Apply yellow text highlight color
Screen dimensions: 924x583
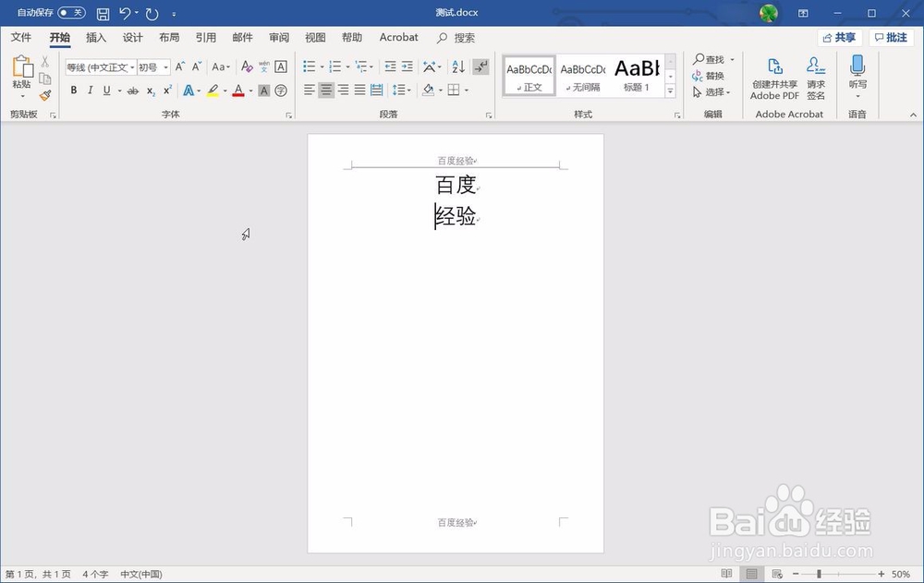213,91
